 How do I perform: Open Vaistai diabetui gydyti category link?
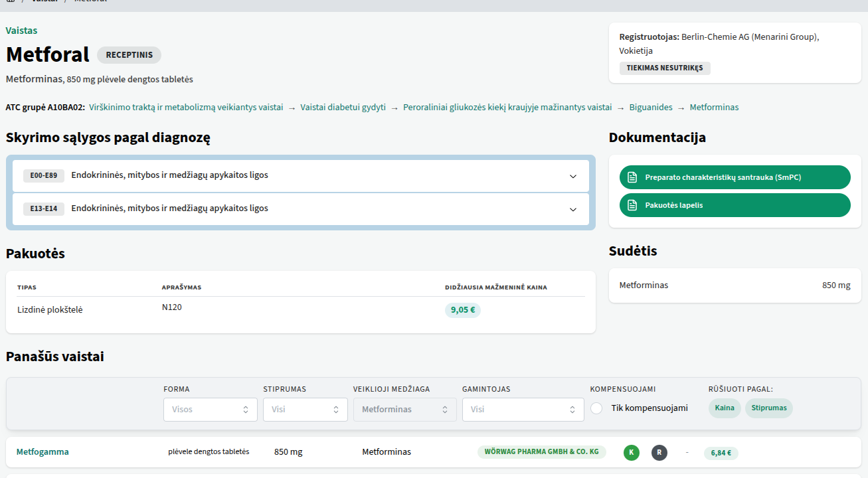pos(343,108)
